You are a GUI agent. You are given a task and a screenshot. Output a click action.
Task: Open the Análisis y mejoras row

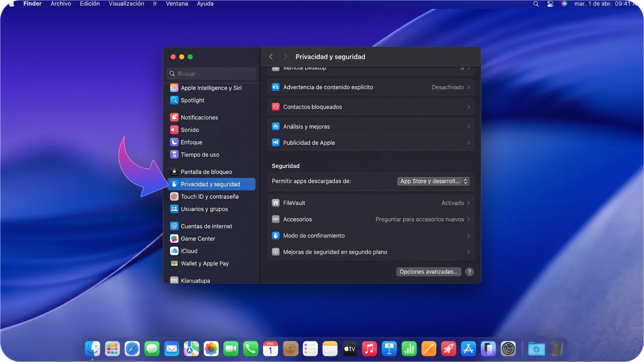(x=371, y=127)
